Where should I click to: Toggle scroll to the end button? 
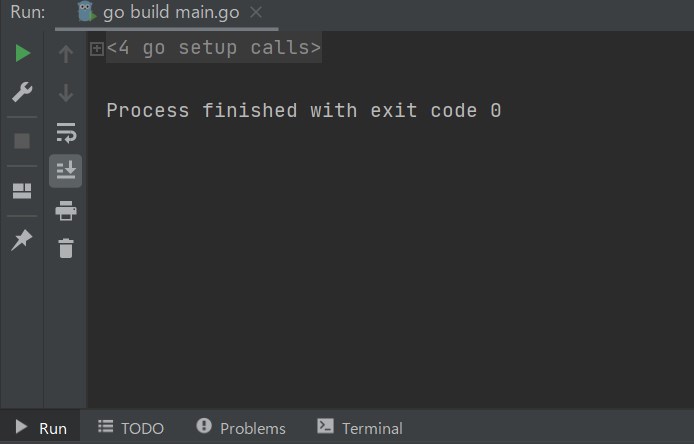[x=66, y=171]
